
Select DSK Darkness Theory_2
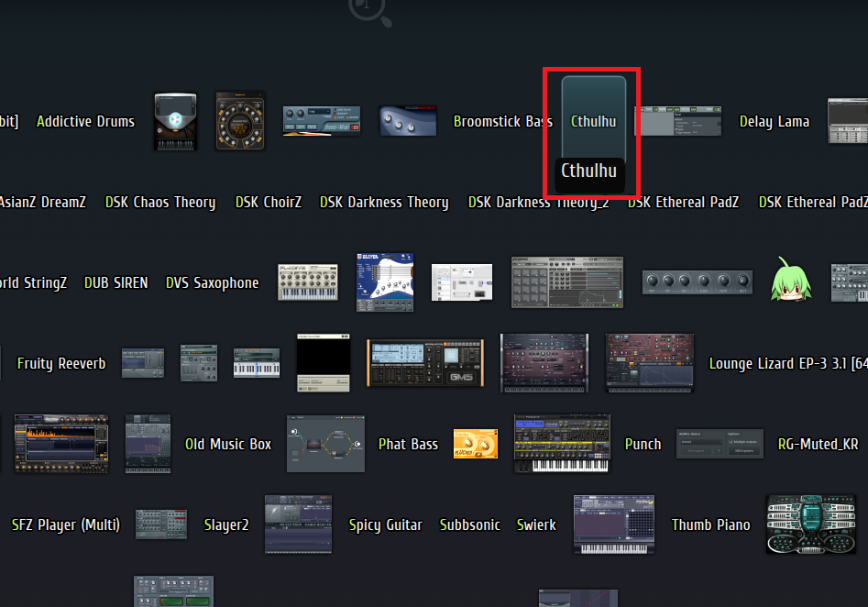pyautogui.click(x=538, y=202)
